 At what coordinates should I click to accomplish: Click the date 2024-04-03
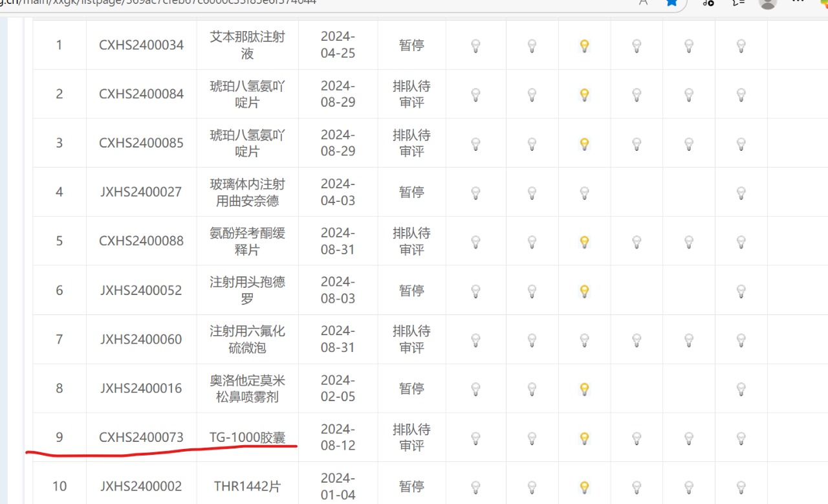click(x=338, y=192)
